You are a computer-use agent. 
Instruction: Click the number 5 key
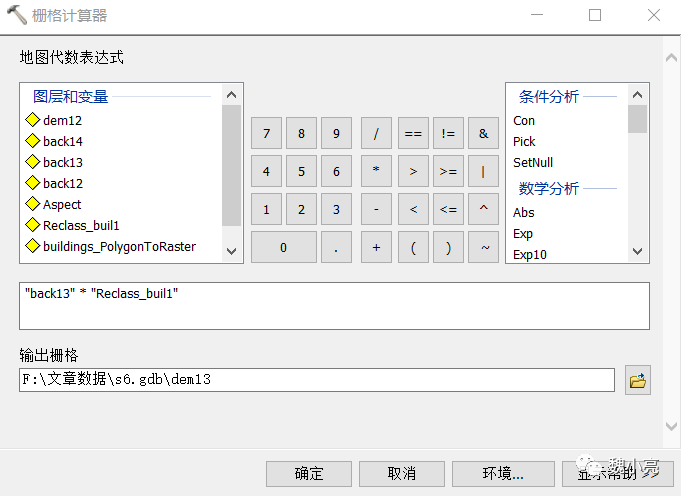point(301,171)
